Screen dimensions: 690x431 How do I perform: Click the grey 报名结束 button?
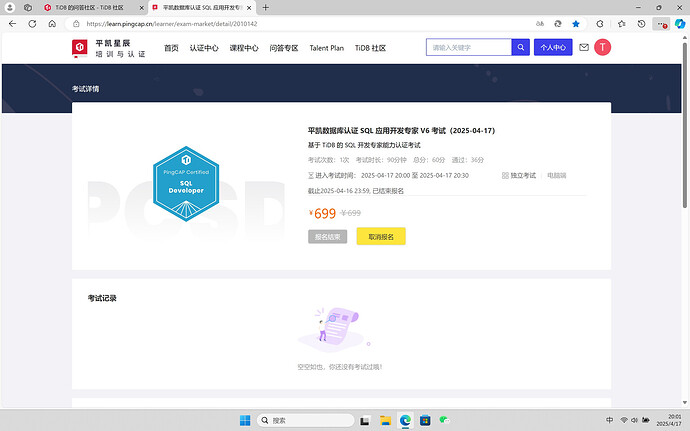[327, 236]
